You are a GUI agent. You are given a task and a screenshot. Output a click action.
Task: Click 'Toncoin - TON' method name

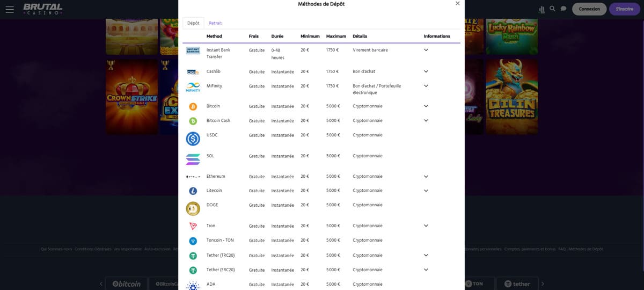click(x=220, y=241)
